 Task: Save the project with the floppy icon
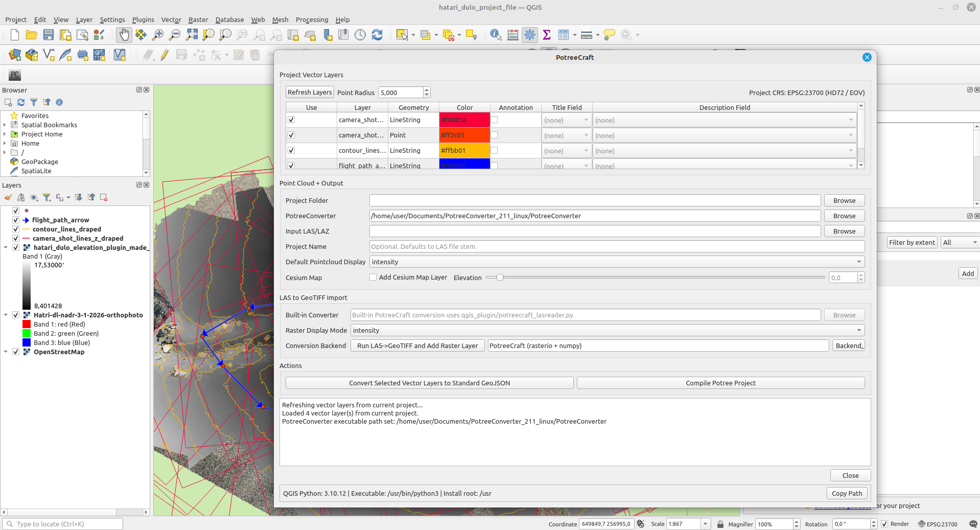click(x=49, y=35)
